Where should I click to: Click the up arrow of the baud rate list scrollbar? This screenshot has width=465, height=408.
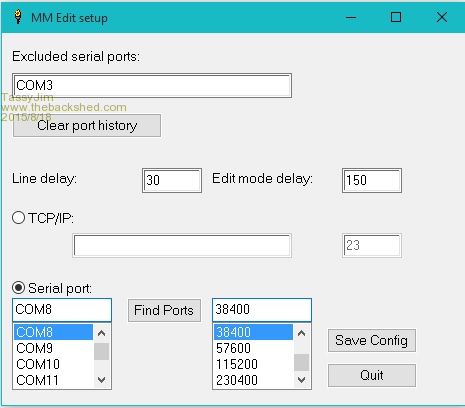[x=302, y=333]
